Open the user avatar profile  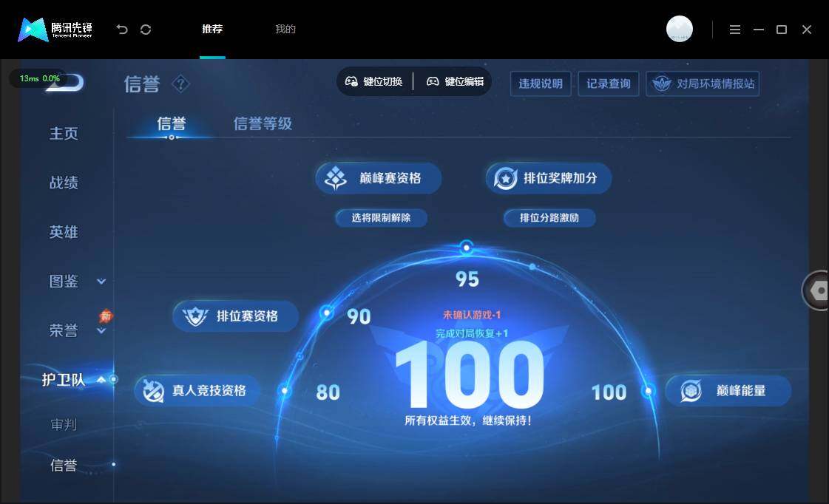click(x=680, y=29)
